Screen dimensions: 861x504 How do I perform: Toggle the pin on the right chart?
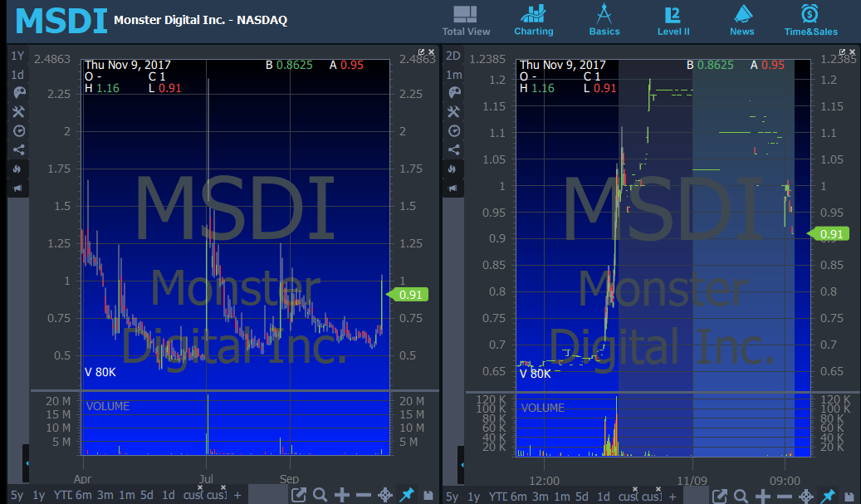[828, 497]
